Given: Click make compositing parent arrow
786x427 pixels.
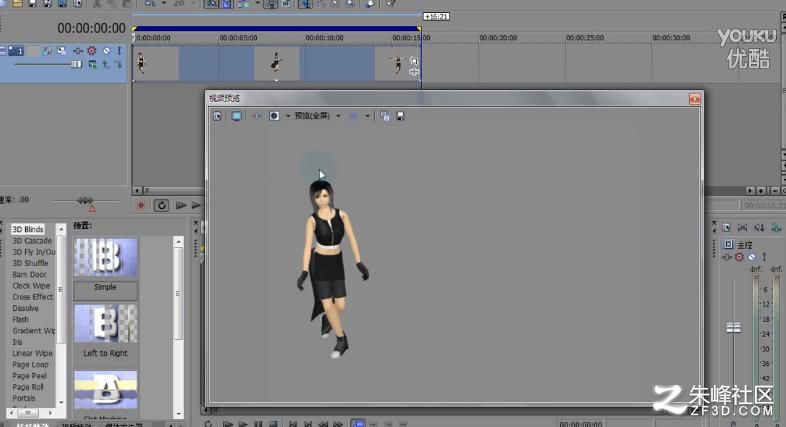Looking at the screenshot, I should pyautogui.click(x=106, y=64).
